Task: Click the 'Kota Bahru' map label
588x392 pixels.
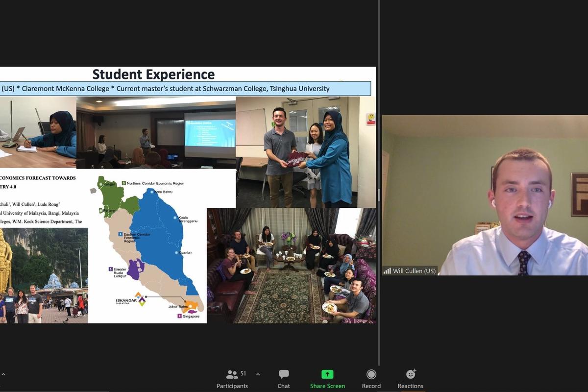Action: point(164,192)
